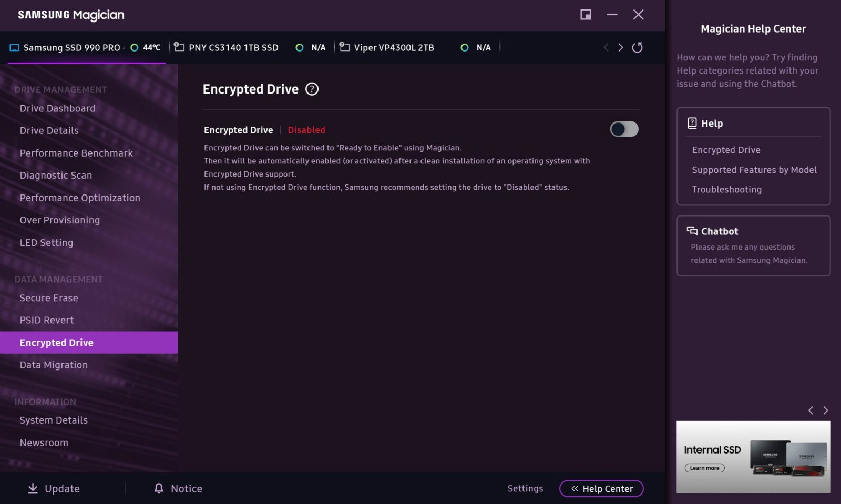Enable the Encrypted Drive toggle switch

[624, 129]
